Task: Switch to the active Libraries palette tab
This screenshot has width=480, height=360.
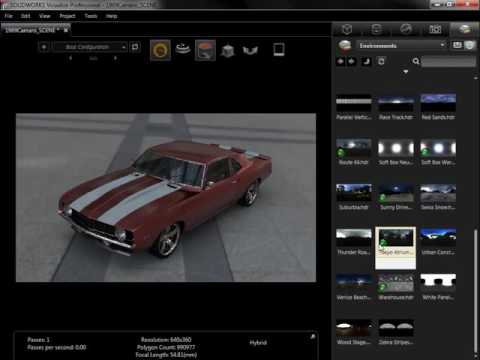Action: [465, 29]
